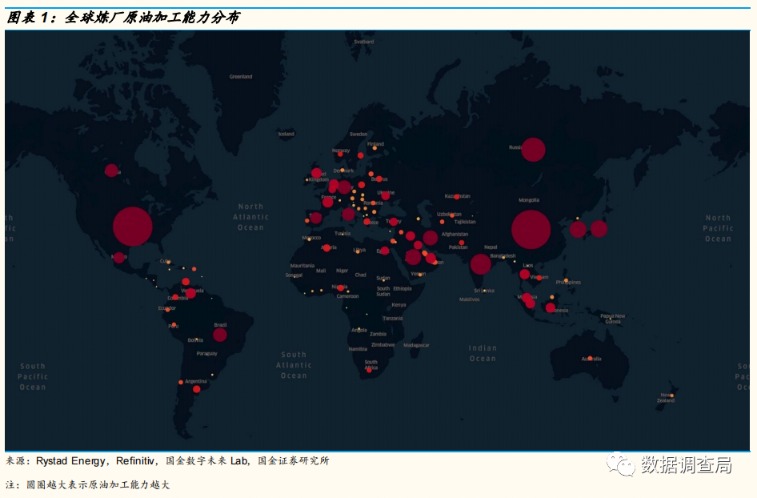This screenshot has height=498, width=757.
Task: Select the red bubble over Japan
Action: tap(599, 228)
